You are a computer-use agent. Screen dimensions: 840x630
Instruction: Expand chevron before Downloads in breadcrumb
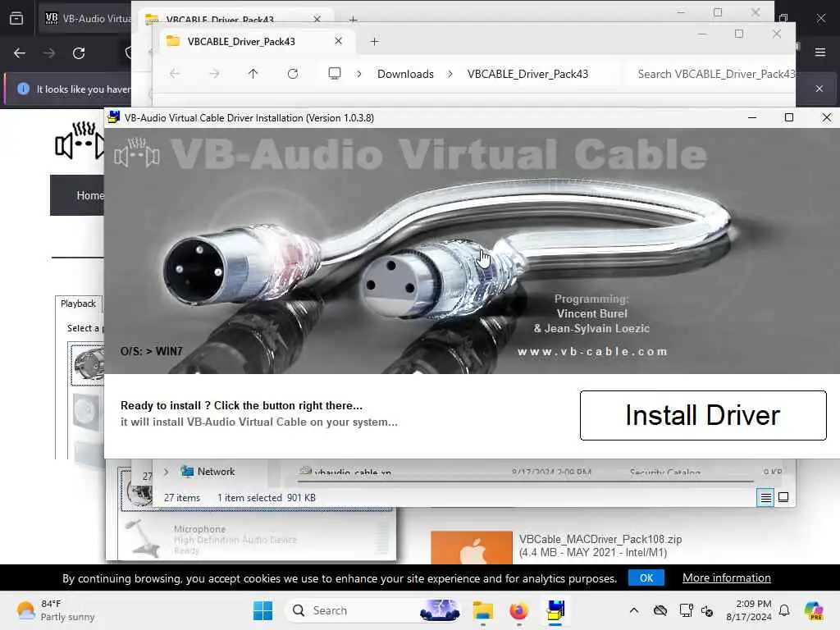pos(359,74)
